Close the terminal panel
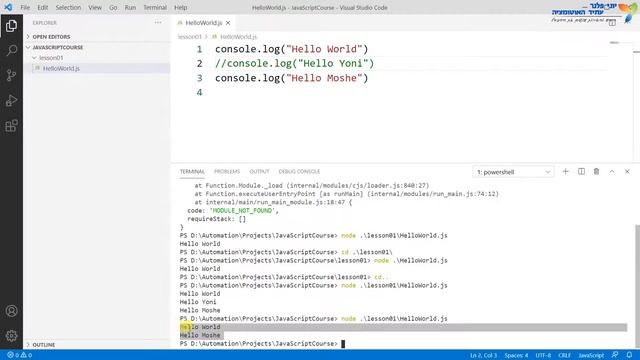Image resolution: width=640 pixels, height=360 pixels. click(627, 172)
